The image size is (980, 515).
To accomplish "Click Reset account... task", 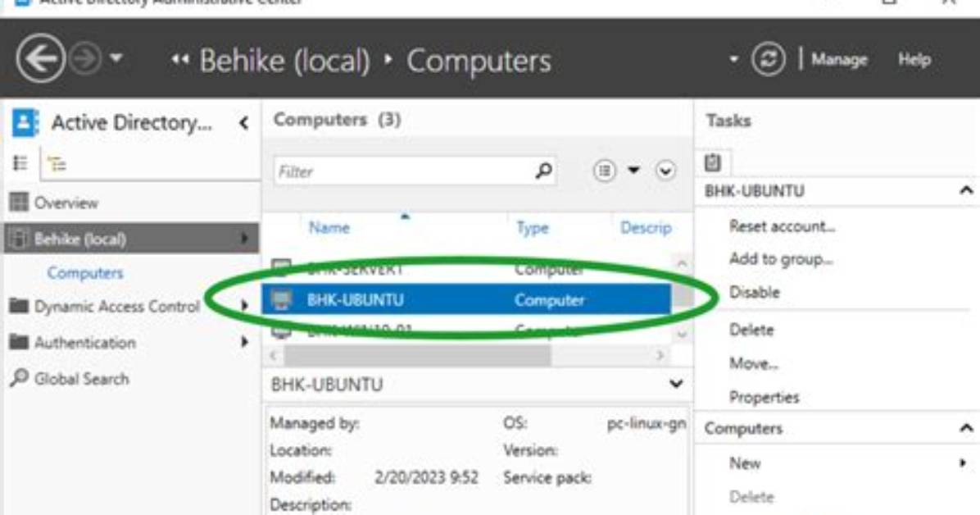I will [782, 226].
